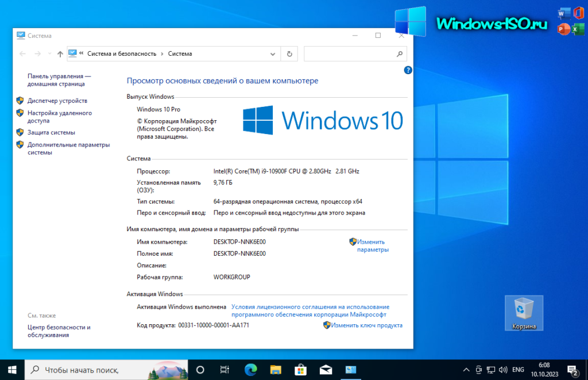Read the Microsoft license terms link
The image size is (588, 380).
[310, 310]
